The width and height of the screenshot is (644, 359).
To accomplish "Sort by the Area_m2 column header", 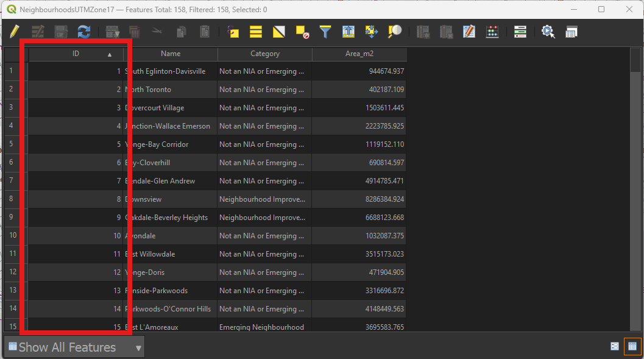I will tap(359, 54).
